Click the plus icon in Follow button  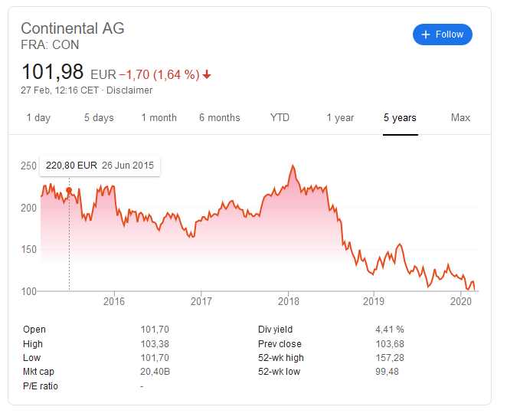427,34
